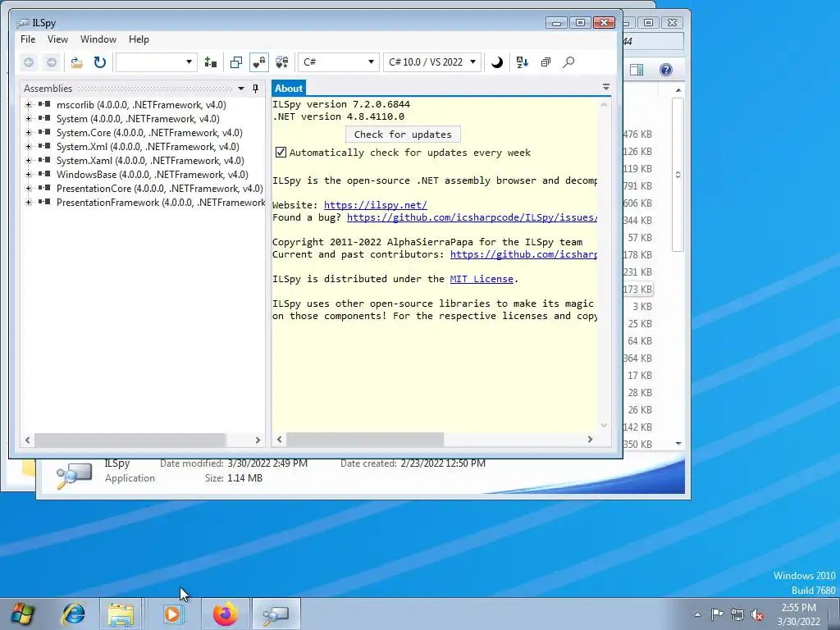Click the Explorer window help icon
840x630 pixels.
pyautogui.click(x=666, y=70)
